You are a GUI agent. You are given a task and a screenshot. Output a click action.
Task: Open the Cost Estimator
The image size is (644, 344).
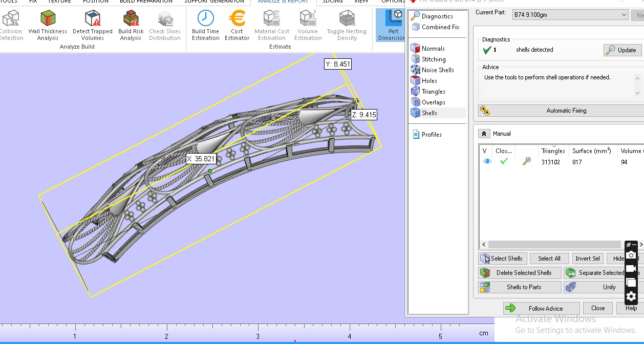click(x=237, y=26)
